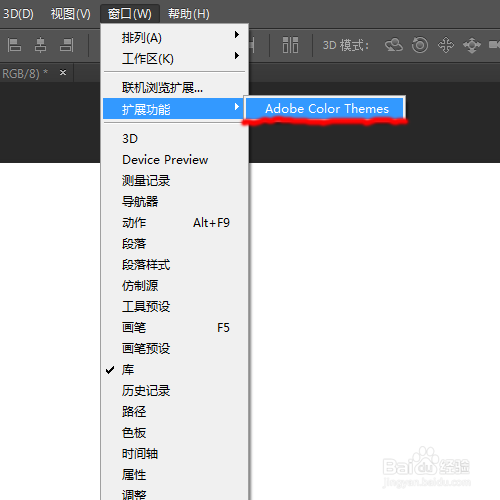The image size is (500, 500).
Task: Show the 画笔 panel
Action: pos(175,328)
